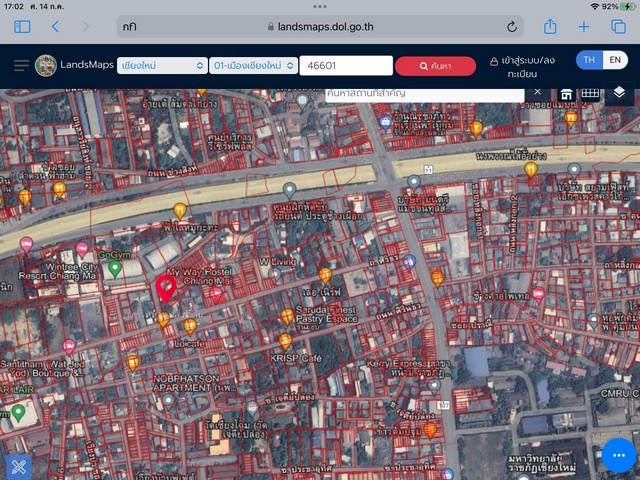
Task: Select the W Living map marker
Action: point(275,275)
